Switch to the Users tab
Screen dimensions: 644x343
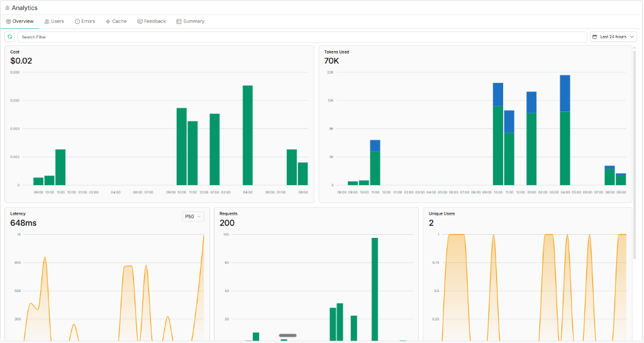point(54,21)
